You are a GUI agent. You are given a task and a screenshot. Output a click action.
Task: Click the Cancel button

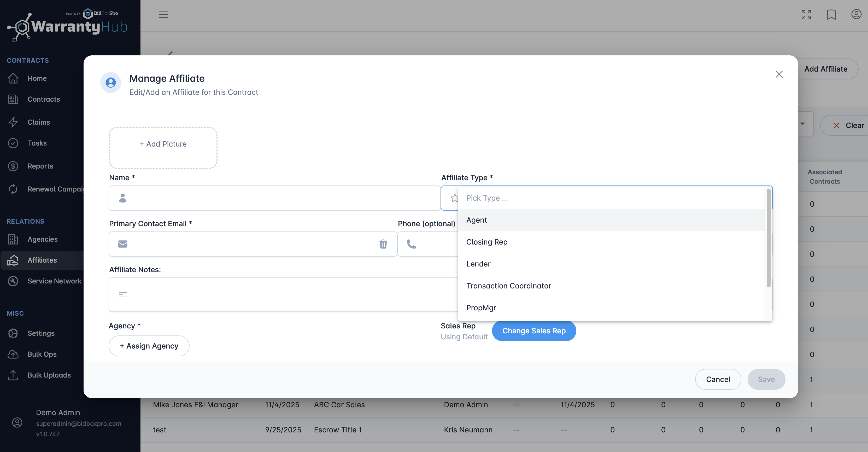pos(718,379)
